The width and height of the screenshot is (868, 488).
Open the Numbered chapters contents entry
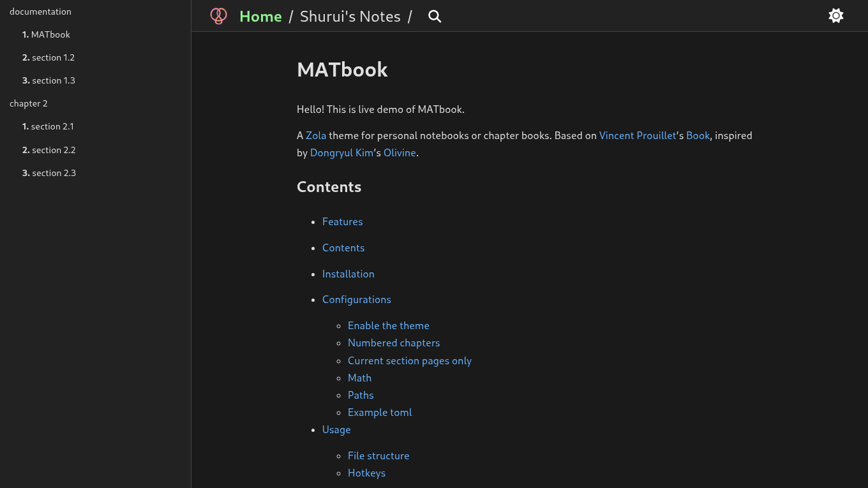[394, 343]
